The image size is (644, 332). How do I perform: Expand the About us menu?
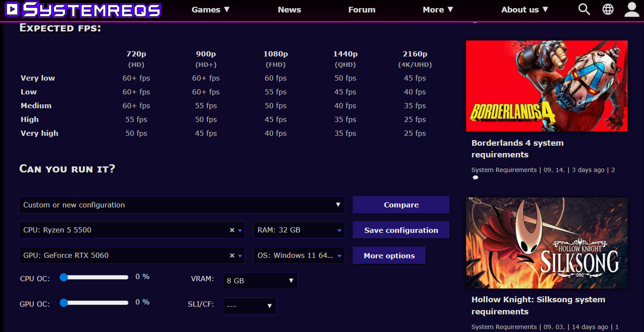[525, 10]
